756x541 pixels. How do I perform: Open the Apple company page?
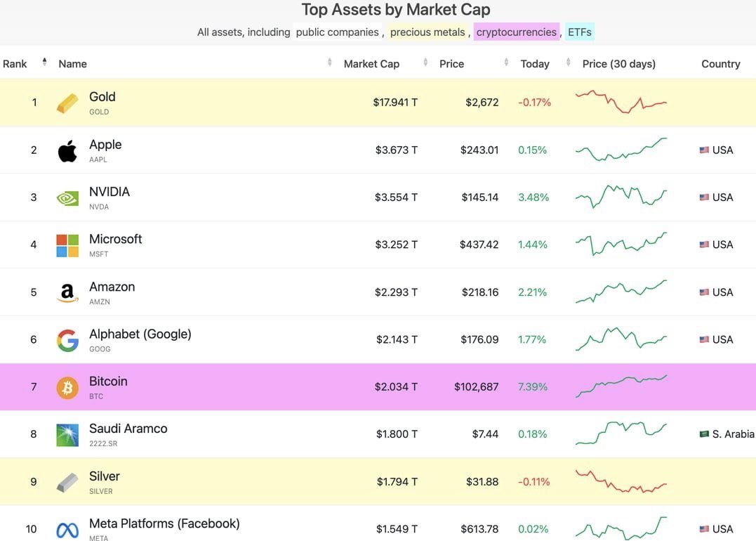point(105,144)
